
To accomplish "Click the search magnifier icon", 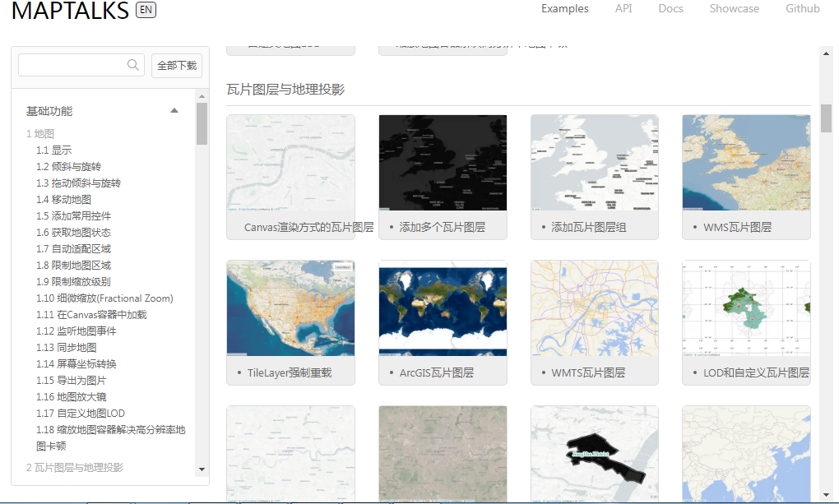I will tap(132, 65).
